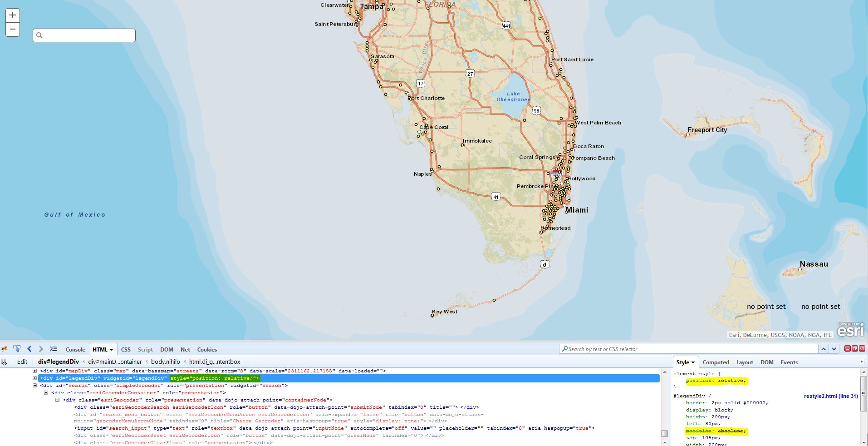Zoom in on the map with the plus button
The height and width of the screenshot is (446, 868).
point(13,15)
